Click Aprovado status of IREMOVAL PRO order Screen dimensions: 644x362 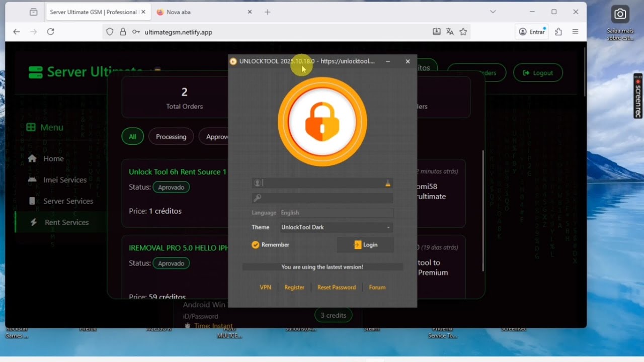point(171,263)
